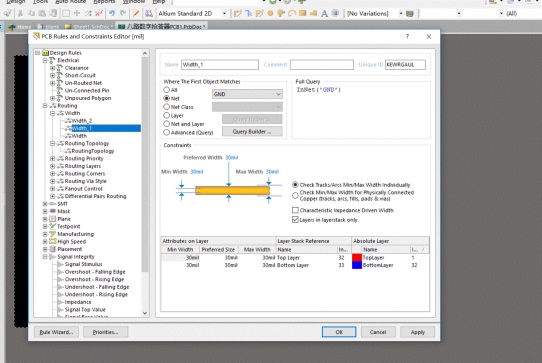Screen dimensions: 542x363
Task: Select the Place Pad tool
Action: pyautogui.click(x=270, y=13)
